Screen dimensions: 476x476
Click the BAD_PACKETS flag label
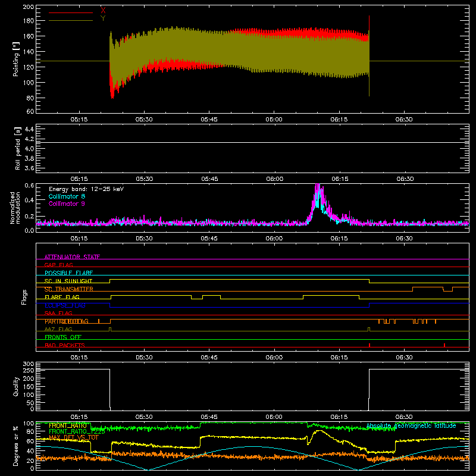65,345
